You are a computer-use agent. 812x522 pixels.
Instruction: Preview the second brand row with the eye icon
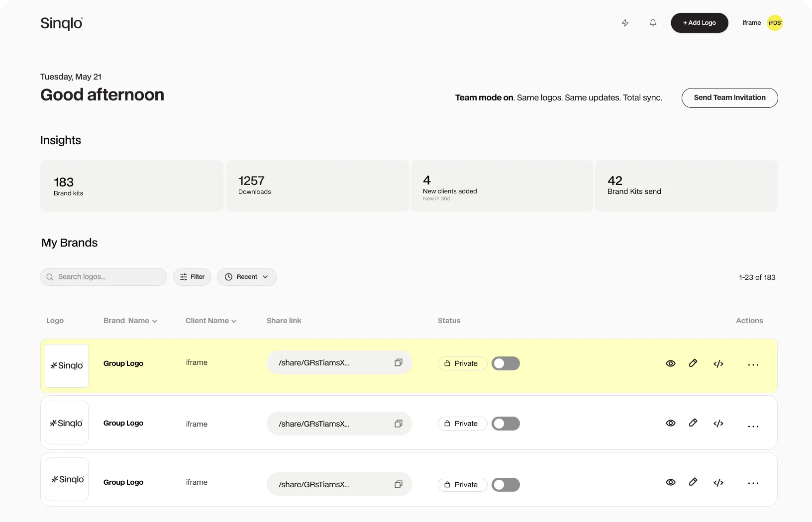coord(670,423)
